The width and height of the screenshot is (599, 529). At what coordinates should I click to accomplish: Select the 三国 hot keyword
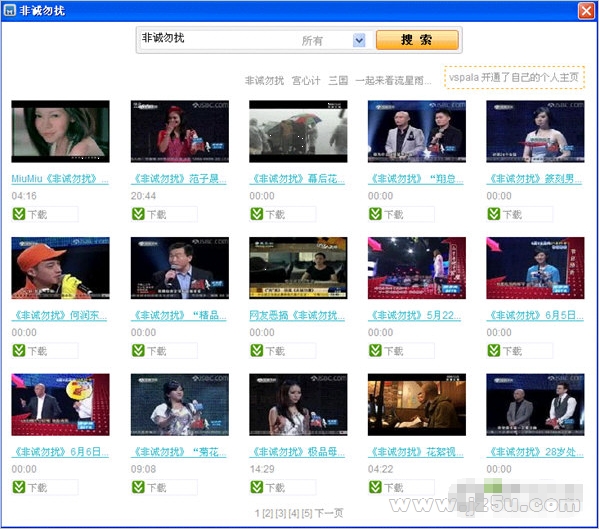point(338,81)
